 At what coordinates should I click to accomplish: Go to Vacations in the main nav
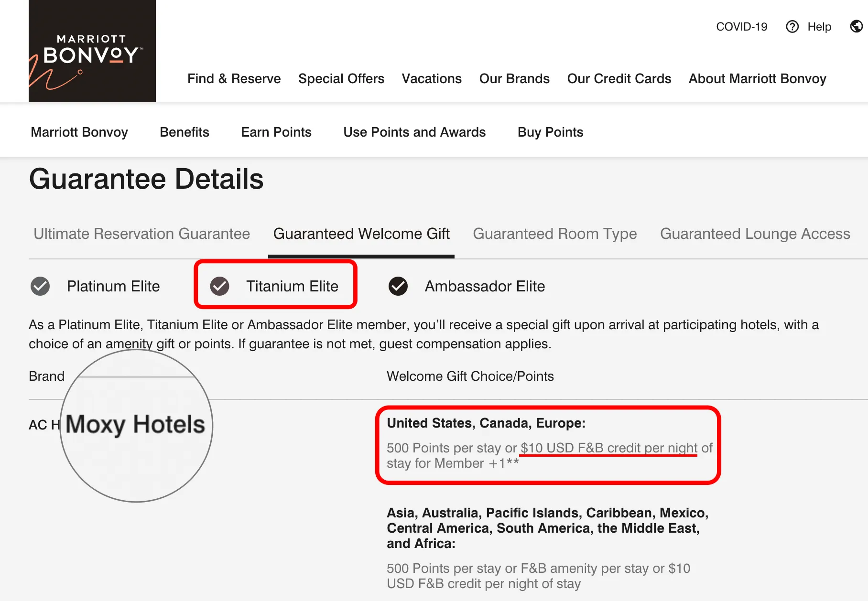[x=432, y=79]
